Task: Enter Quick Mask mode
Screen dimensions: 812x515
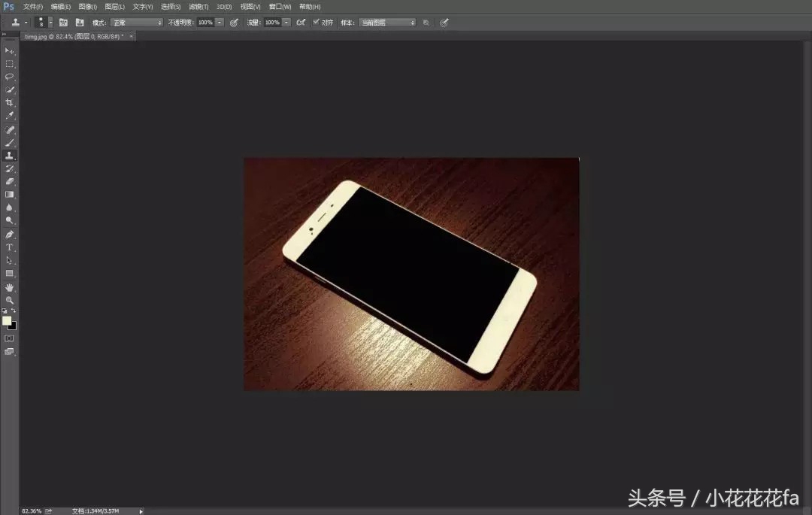Action: pos(9,337)
